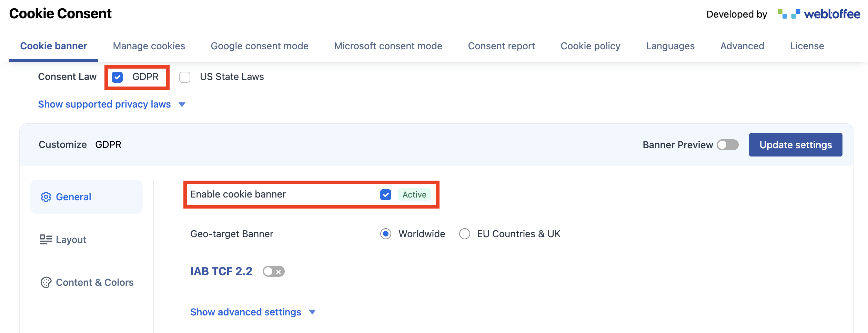Viewport: 868px width, 333px height.
Task: Open the Languages tab
Action: click(670, 46)
